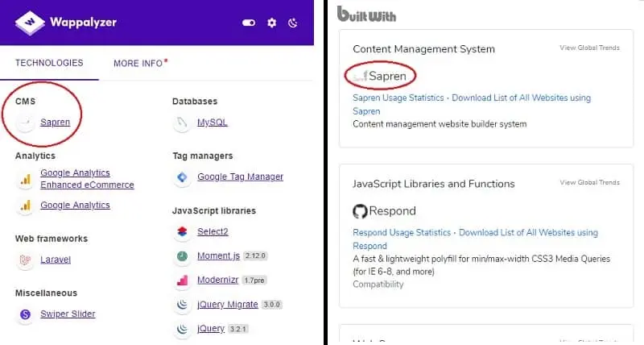Click the JavaScript Libraries and Functions heading
644x345 pixels.
pyautogui.click(x=434, y=184)
